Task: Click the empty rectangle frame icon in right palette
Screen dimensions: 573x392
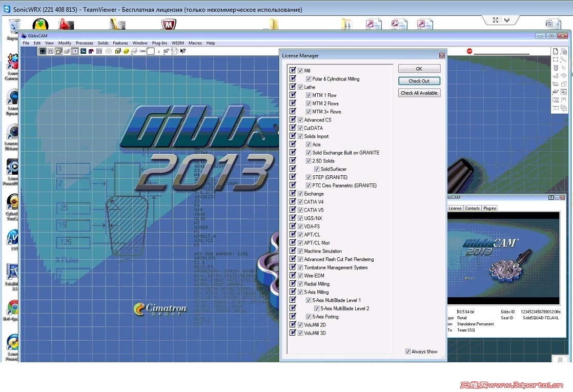Action: (x=556, y=59)
